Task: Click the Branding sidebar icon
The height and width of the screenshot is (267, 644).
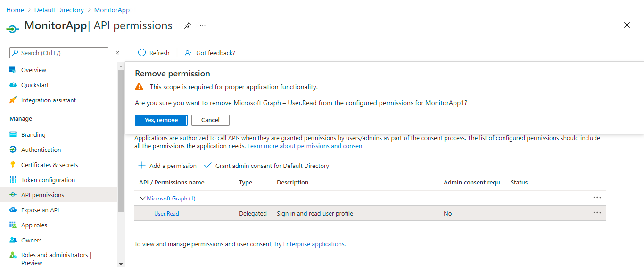Action: (13, 134)
